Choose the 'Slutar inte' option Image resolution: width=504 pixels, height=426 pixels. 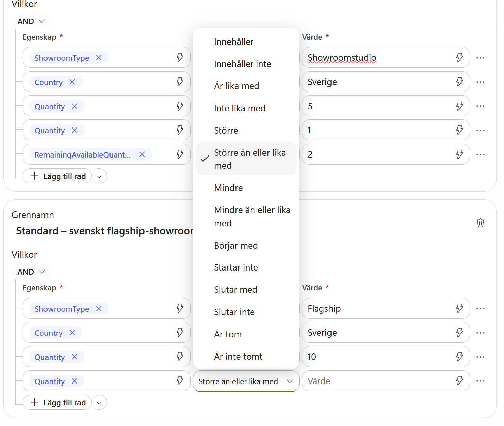click(x=246, y=312)
